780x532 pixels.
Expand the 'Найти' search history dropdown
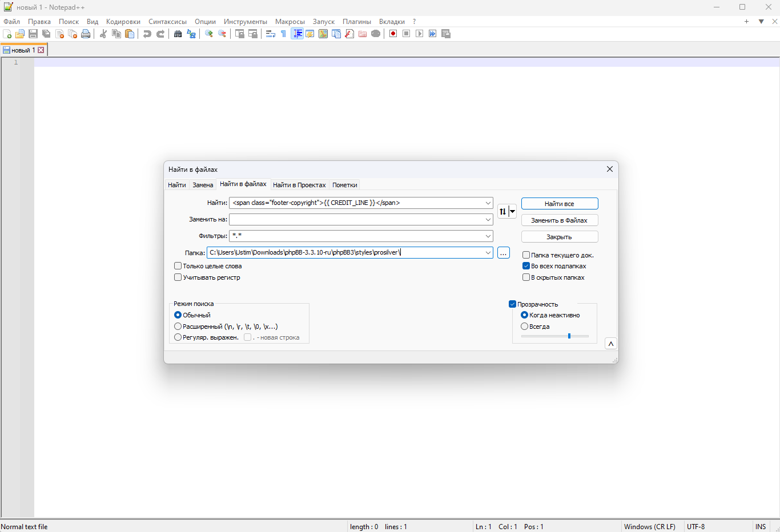(x=488, y=203)
